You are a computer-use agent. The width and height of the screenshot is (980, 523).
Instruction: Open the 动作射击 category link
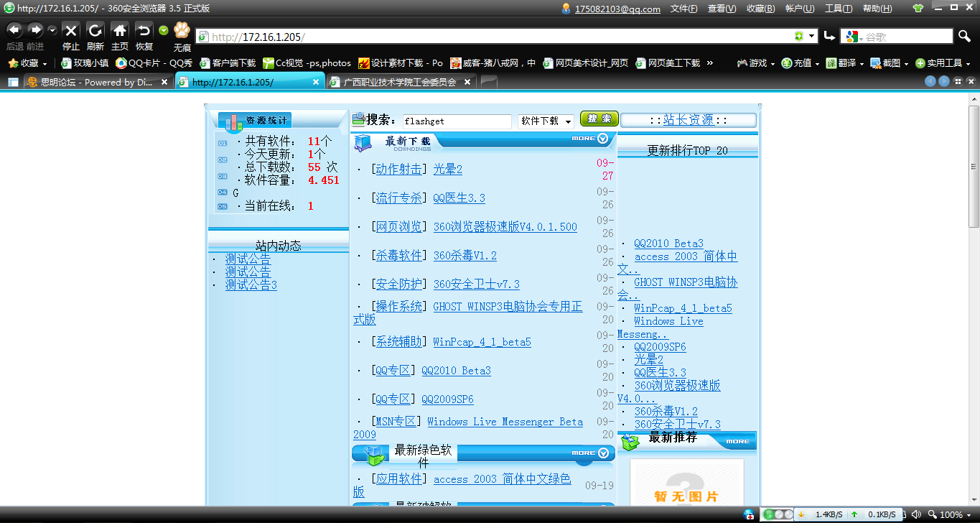point(398,170)
